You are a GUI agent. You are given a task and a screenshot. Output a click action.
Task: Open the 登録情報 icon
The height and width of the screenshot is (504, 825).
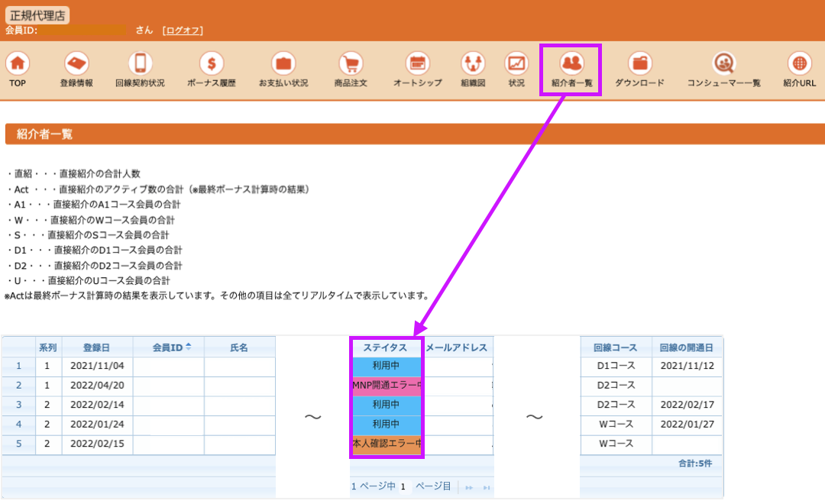coord(76,63)
